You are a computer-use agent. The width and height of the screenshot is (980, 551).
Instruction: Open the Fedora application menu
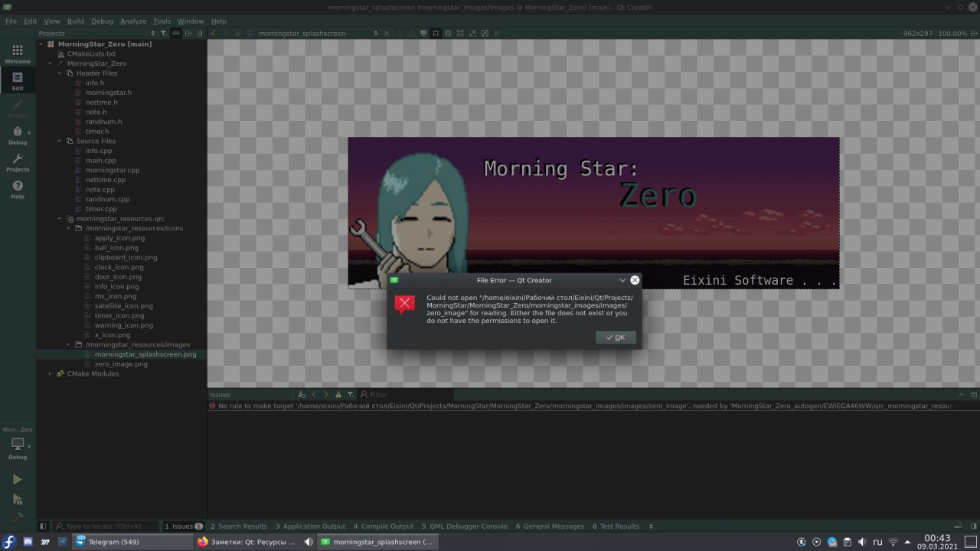[x=9, y=542]
